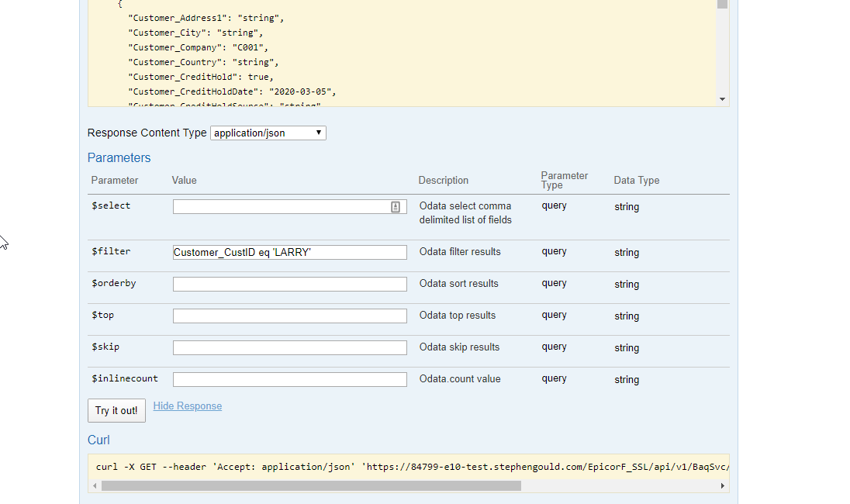Screen dimensions: 850x504
Task: Click the "Odata filter results" description
Action: coord(460,251)
